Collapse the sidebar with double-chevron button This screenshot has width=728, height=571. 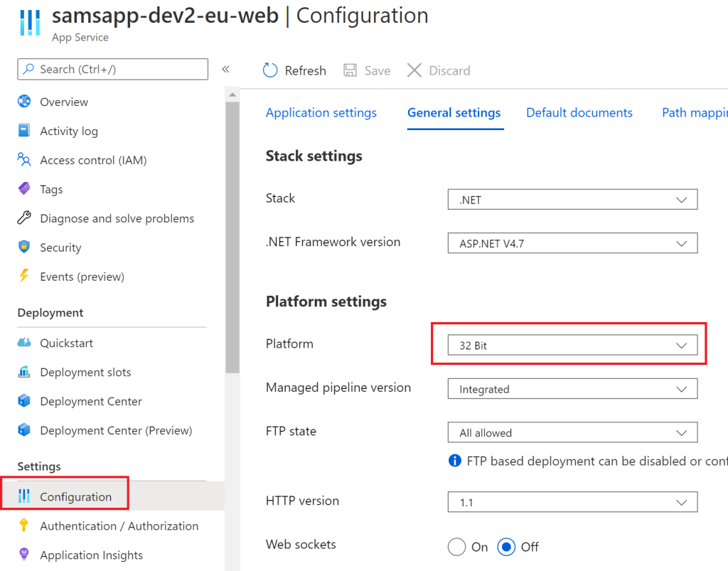(x=225, y=69)
